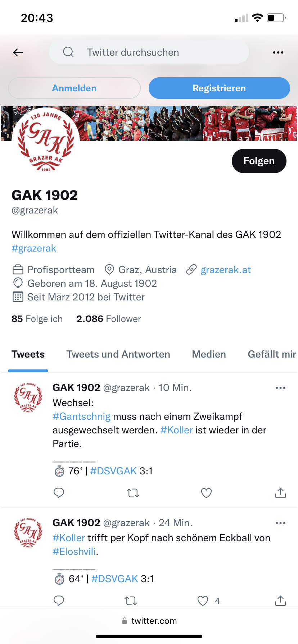Open the three-dot menu beside the search bar

point(278,52)
